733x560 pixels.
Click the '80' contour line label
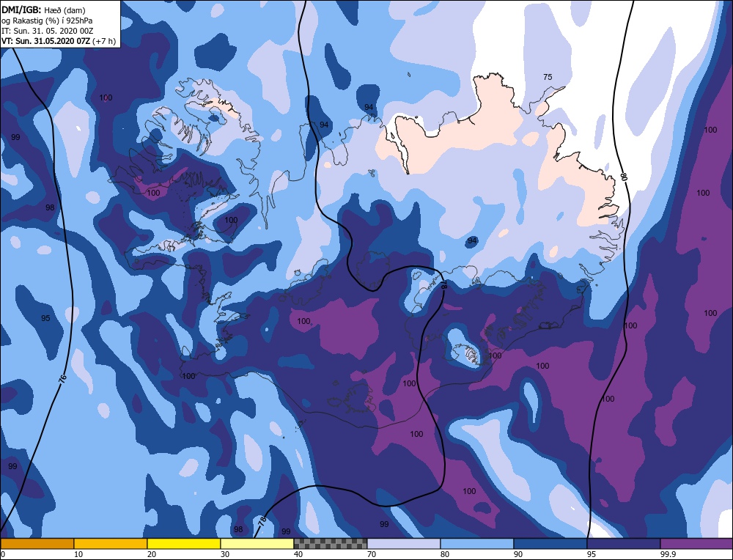click(624, 176)
